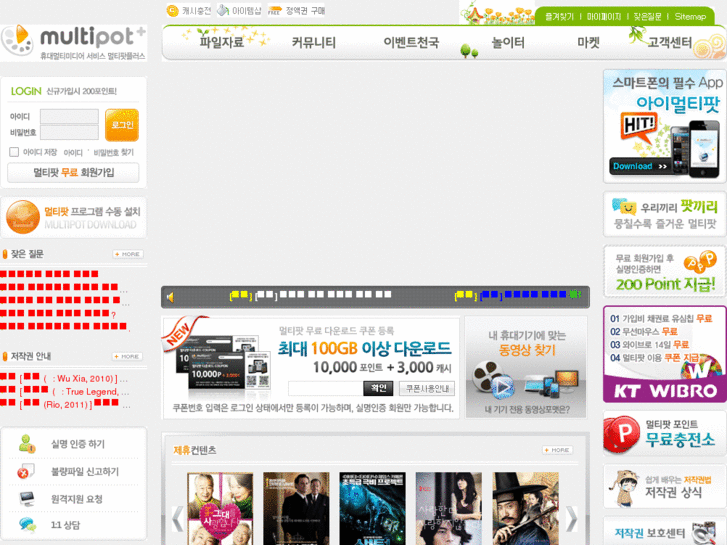Toggle 아이디 저장 checkbox

(x=14, y=152)
